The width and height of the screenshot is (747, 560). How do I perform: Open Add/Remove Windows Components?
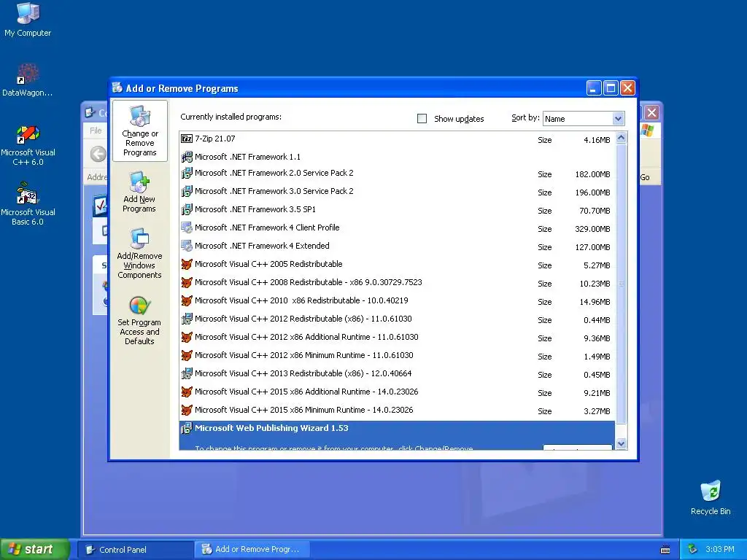[x=139, y=253]
